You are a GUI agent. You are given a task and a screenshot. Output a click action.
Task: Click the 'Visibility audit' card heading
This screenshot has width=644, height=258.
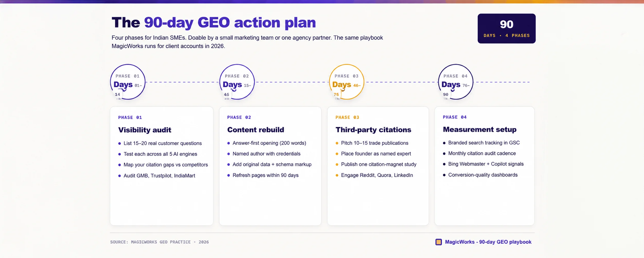[x=145, y=130]
